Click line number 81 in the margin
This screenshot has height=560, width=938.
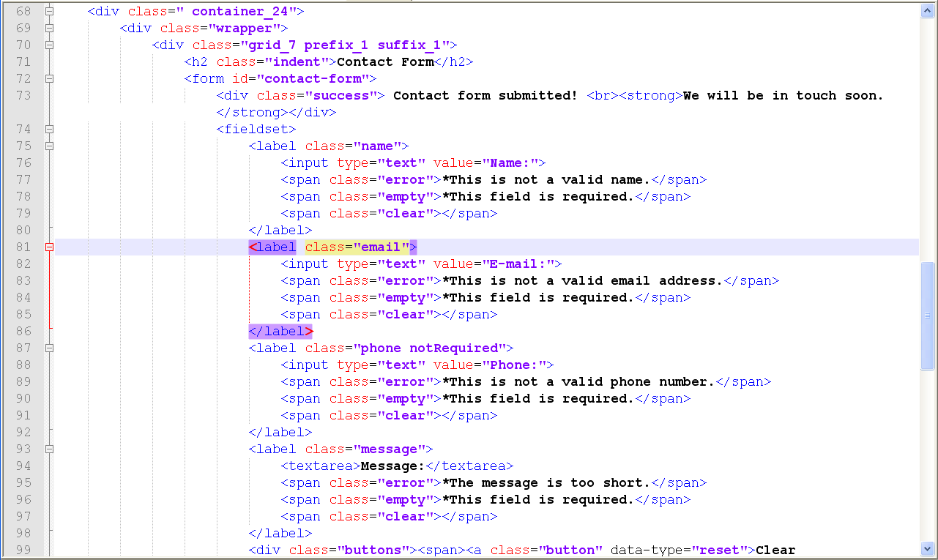23,247
